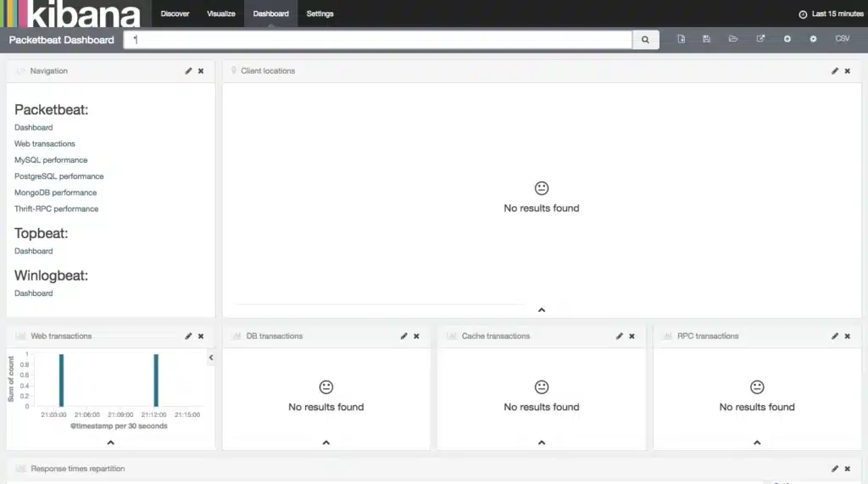Screen dimensions: 868x484
Task: Click the Add Visualization plus icon
Action: click(x=787, y=39)
